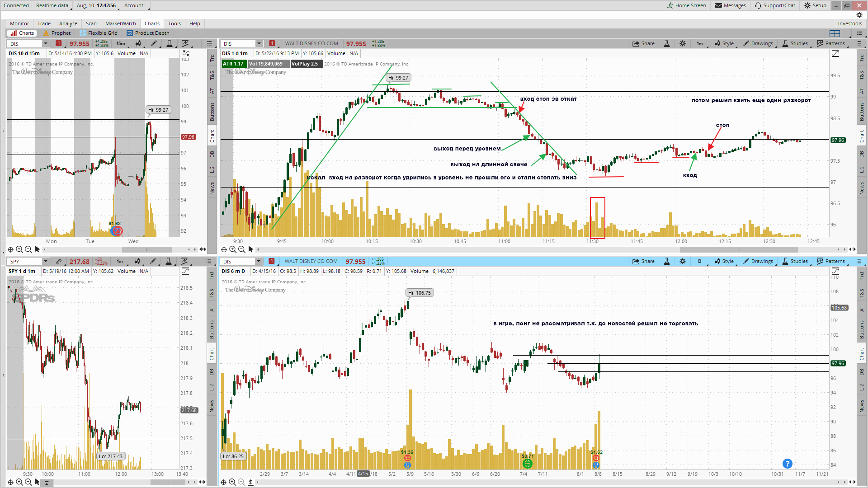Open studies flask on top-left DIS chart

169,44
